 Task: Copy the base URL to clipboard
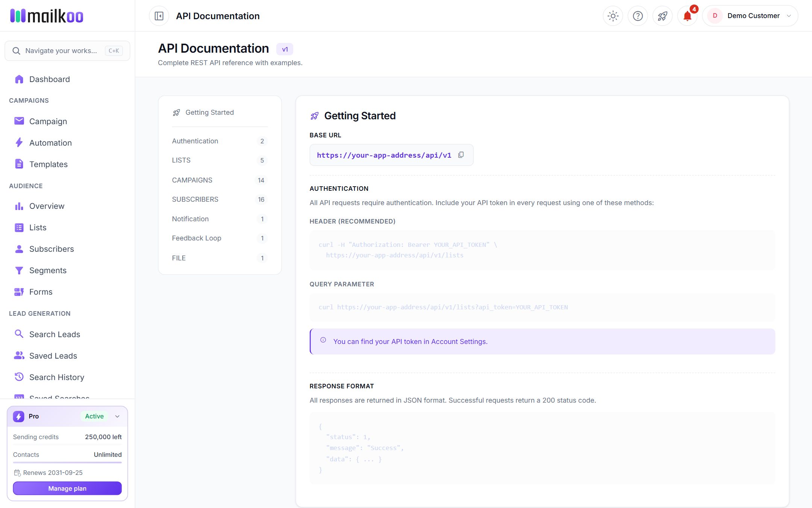coord(461,155)
